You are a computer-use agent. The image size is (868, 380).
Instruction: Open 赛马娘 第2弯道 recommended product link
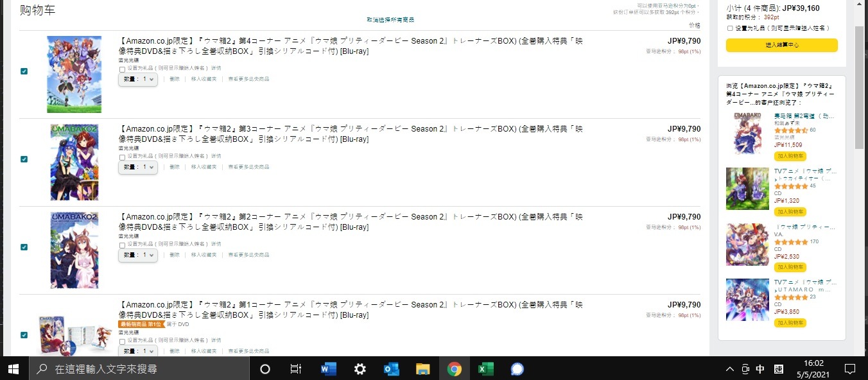tap(805, 116)
